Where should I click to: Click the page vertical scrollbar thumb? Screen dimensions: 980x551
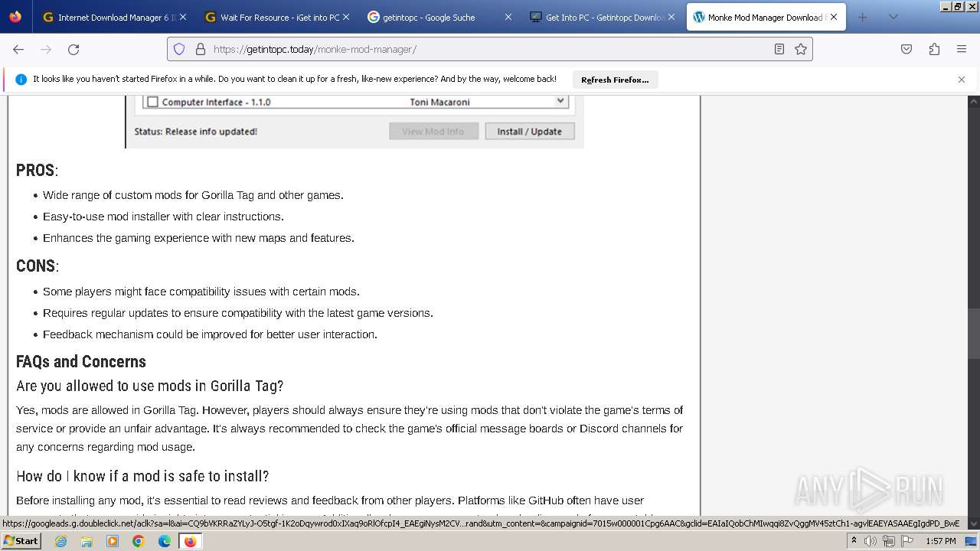tap(974, 334)
